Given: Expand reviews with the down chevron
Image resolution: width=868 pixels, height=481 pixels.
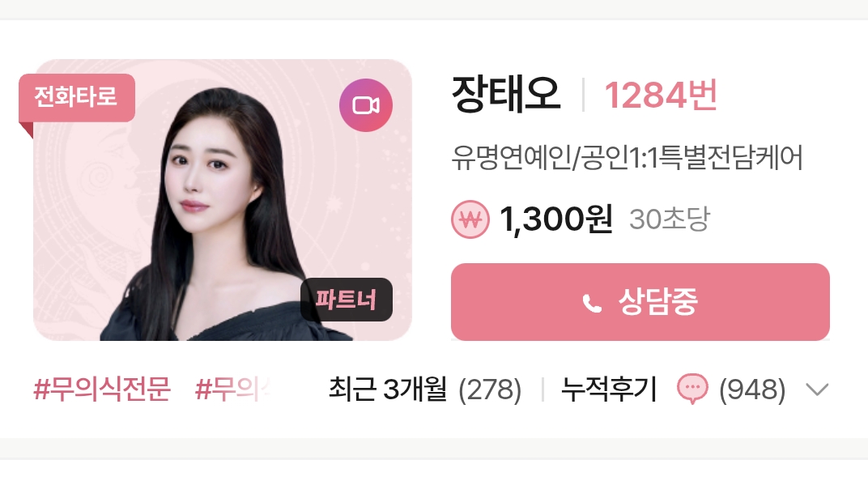Looking at the screenshot, I should click(x=817, y=389).
